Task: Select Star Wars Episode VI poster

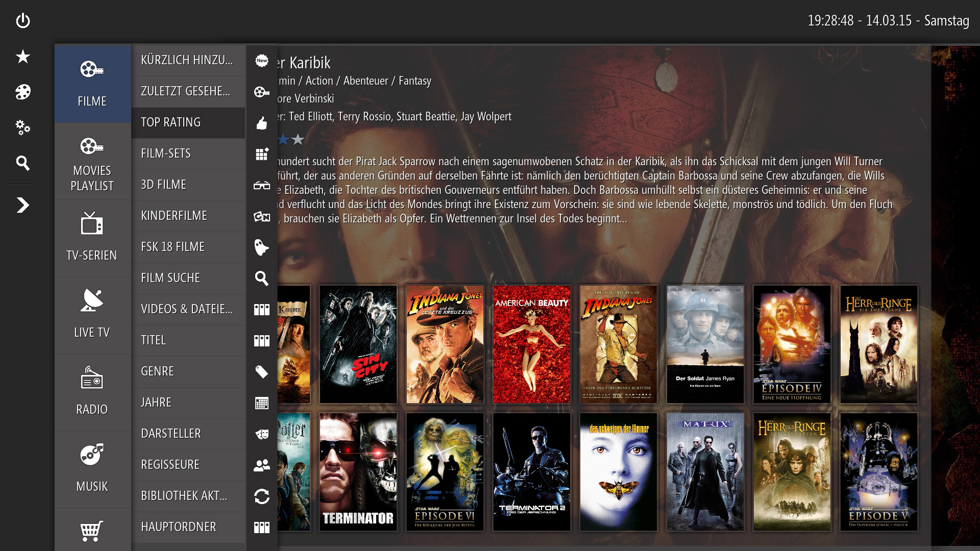Action: click(x=445, y=472)
